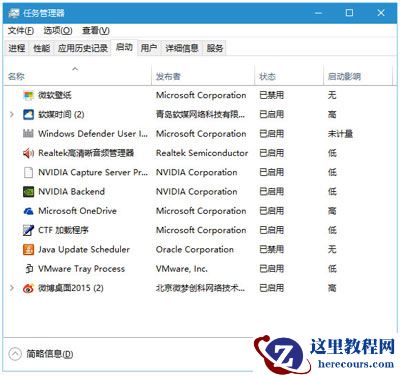
Task: Click 已禁用 status of Java Update Scheduler
Action: (271, 249)
